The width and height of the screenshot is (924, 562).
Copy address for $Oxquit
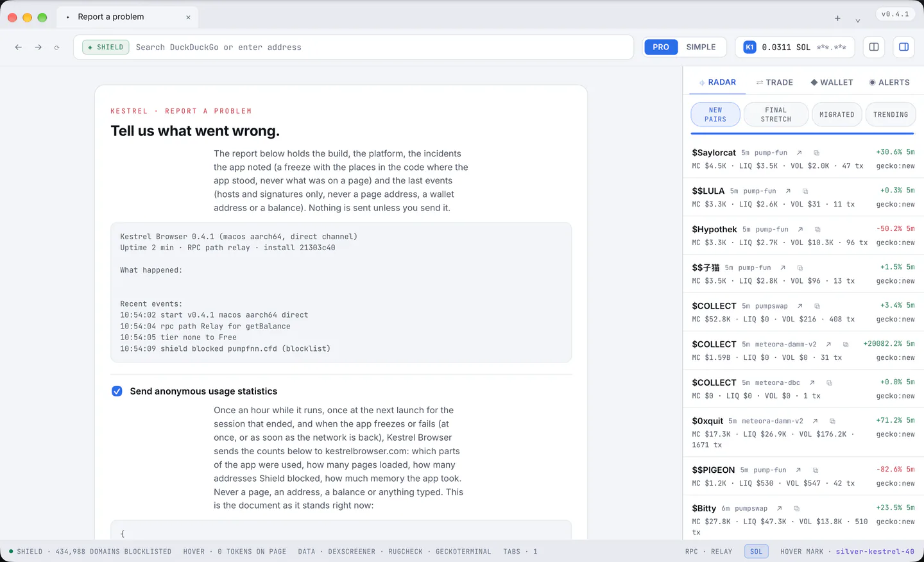click(x=832, y=422)
